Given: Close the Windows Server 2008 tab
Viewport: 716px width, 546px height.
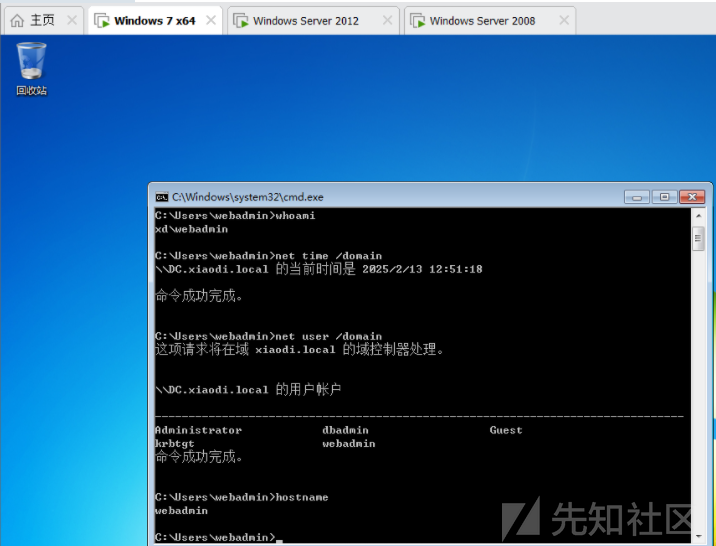Looking at the screenshot, I should point(564,20).
